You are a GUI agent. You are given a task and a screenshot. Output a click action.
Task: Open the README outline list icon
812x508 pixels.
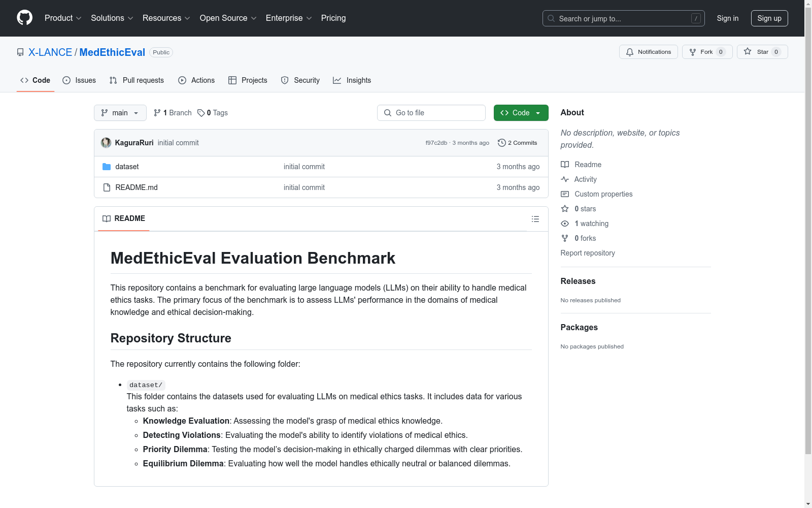[x=535, y=219]
